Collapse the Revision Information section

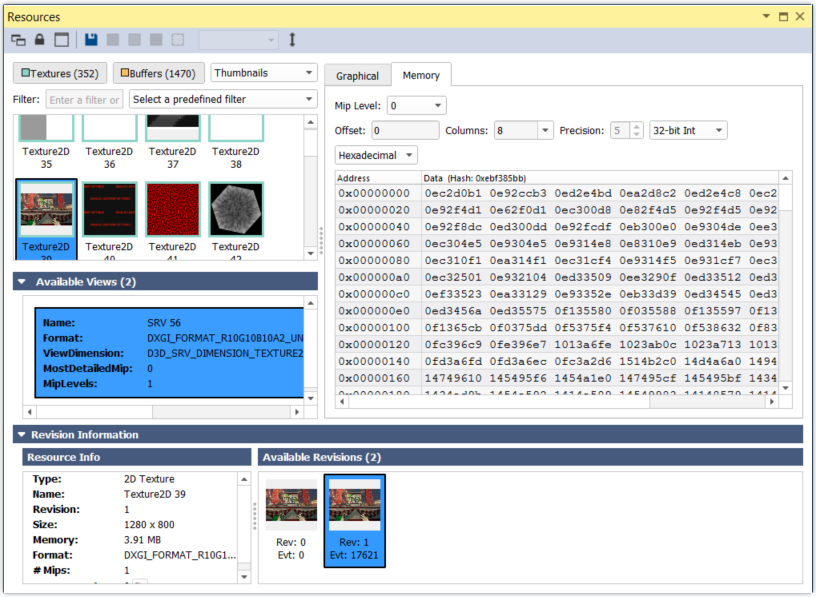[x=22, y=435]
